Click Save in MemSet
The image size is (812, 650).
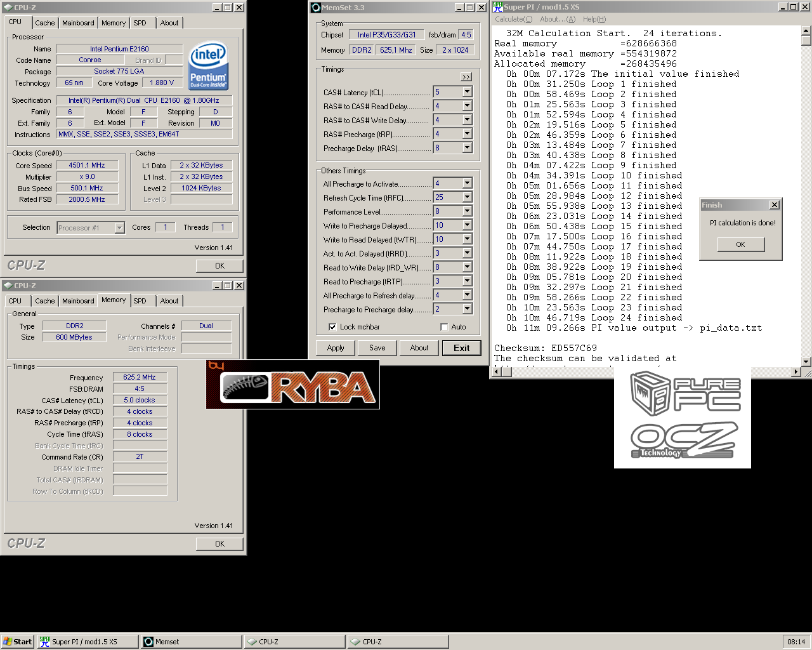click(x=377, y=348)
